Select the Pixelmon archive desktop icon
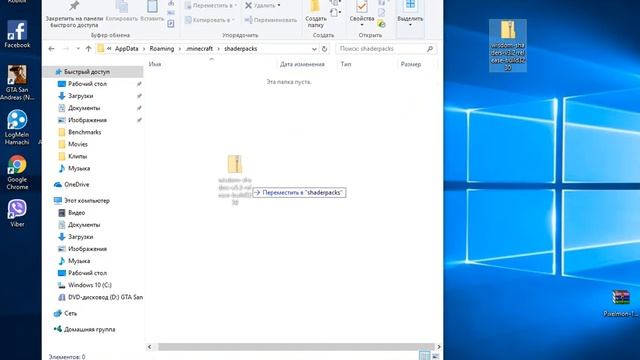This screenshot has width=640, height=360. [621, 303]
